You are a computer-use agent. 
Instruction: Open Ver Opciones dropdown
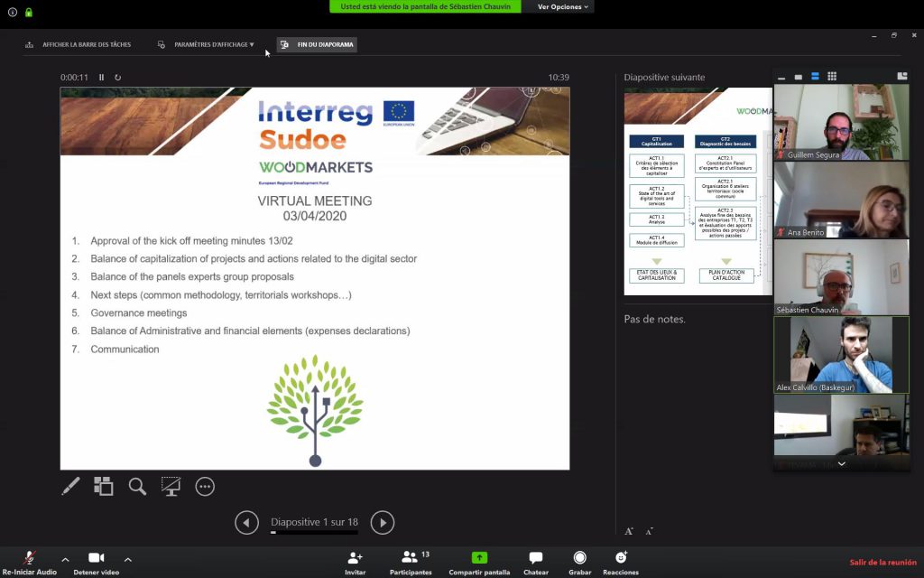click(x=562, y=6)
